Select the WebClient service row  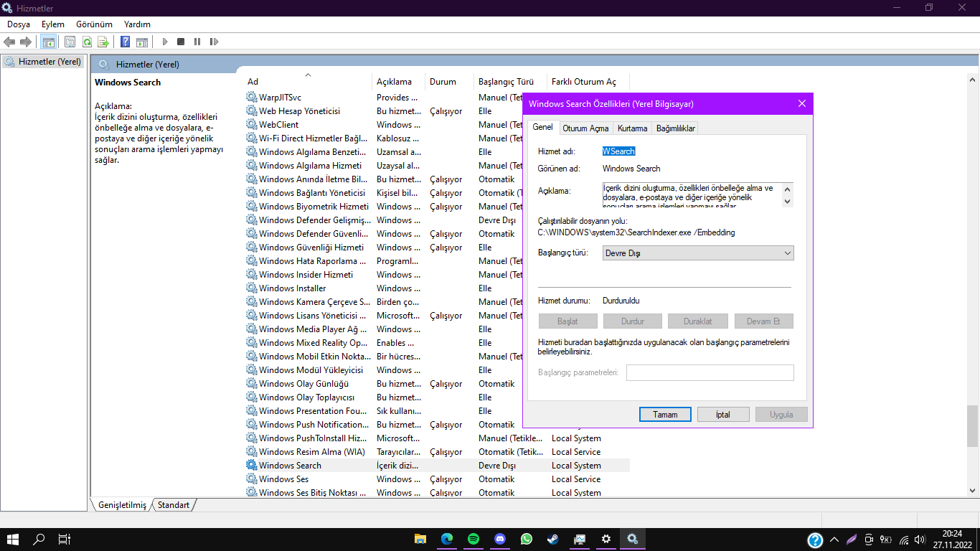[383, 125]
